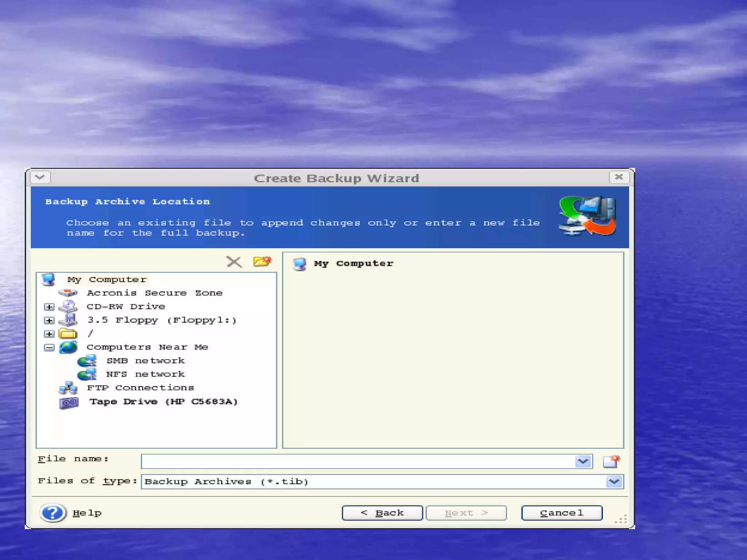
Task: Click the blue Help question mark icon
Action: pos(53,513)
